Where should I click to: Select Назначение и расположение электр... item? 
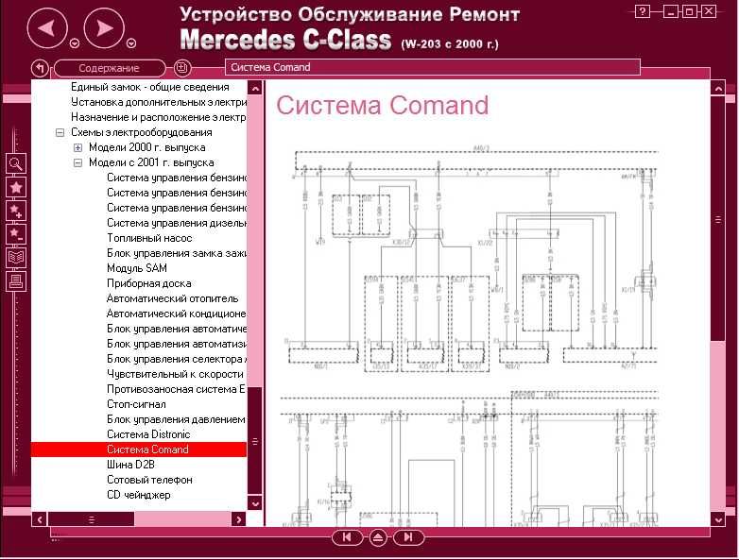(159, 117)
